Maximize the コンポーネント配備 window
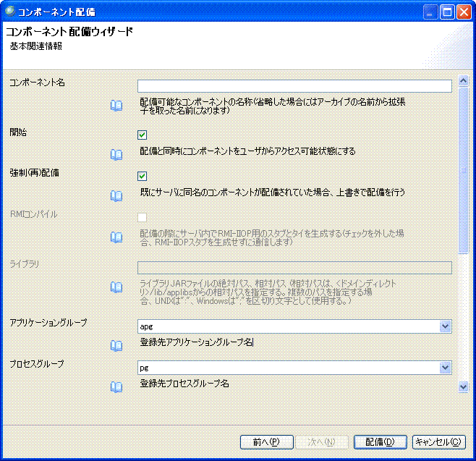Screen dimensions: 476x461 click(x=446, y=12)
